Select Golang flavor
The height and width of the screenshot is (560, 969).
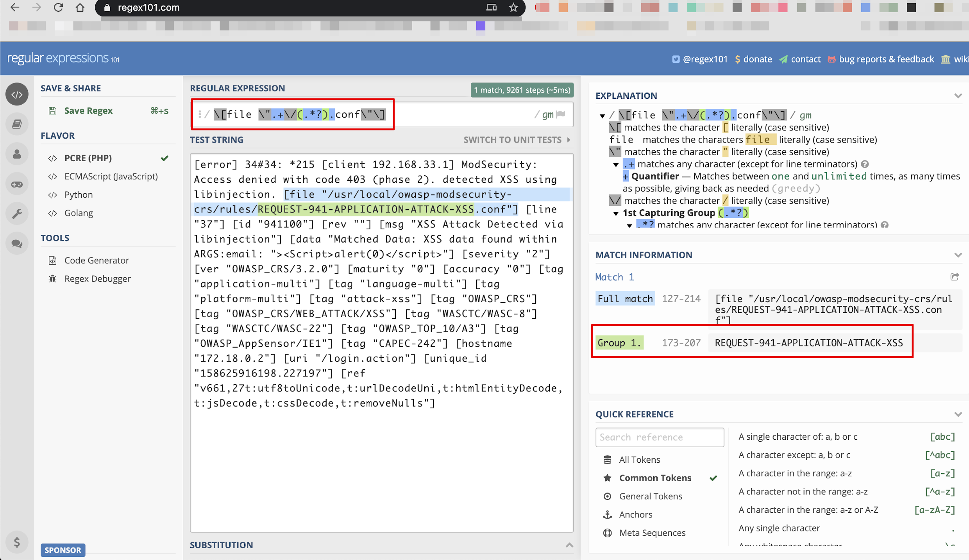[79, 213]
